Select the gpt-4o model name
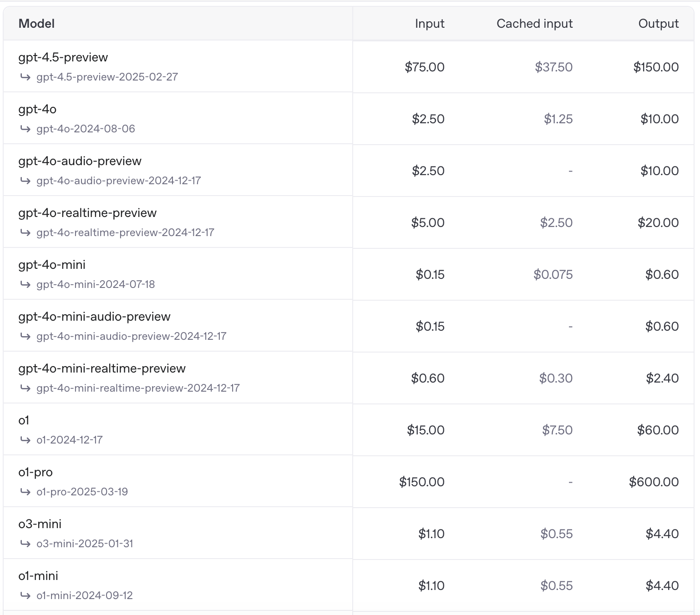Viewport: 700px width, 615px height. [x=37, y=109]
